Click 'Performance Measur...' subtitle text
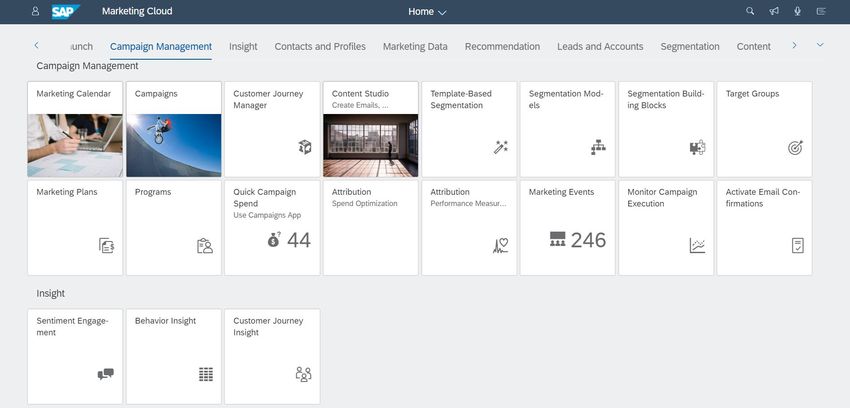Screen dimensions: 850x408 pos(470,204)
